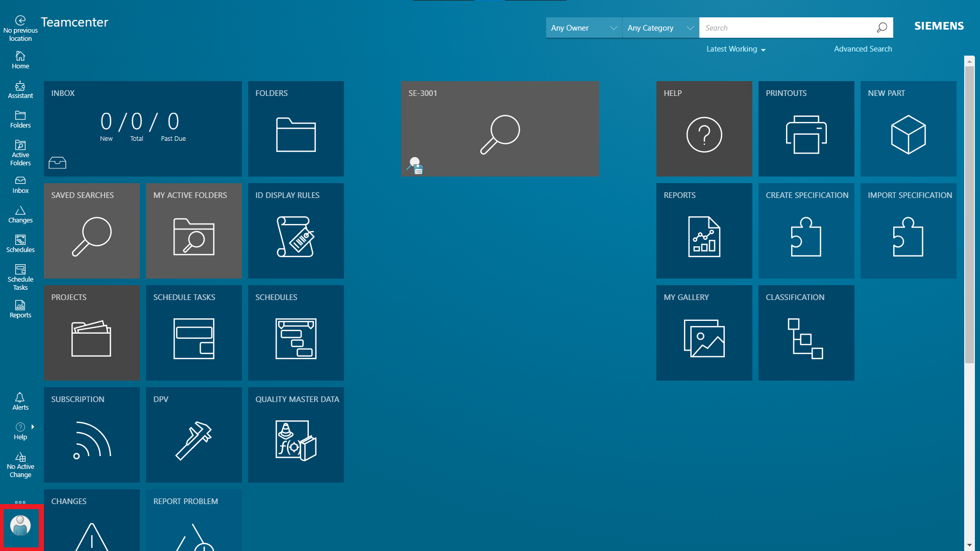Expand the Help submenu arrow in sidebar
Image resolution: width=980 pixels, height=551 pixels.
tap(33, 427)
